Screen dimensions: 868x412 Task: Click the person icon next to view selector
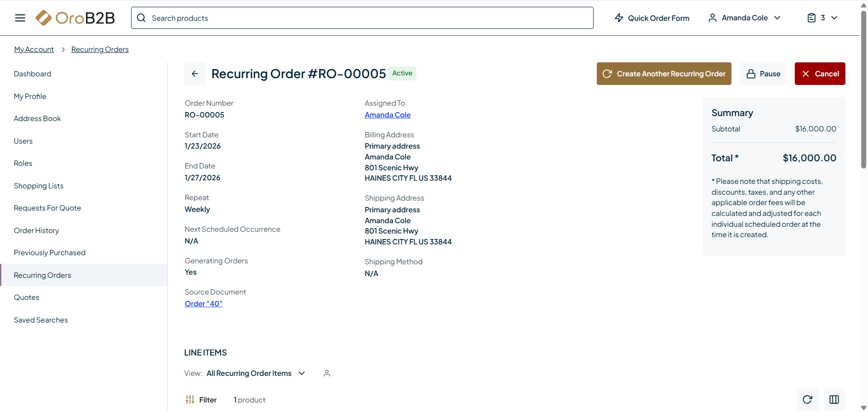[x=327, y=373]
